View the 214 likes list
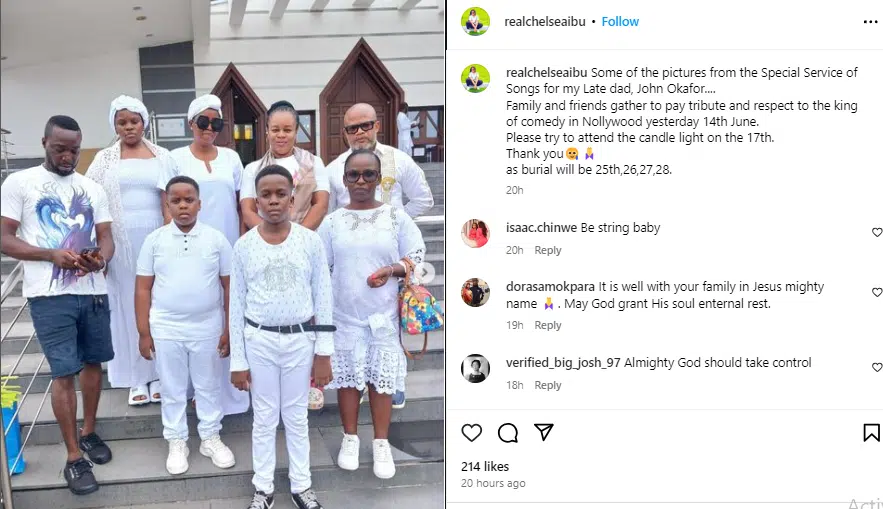 coord(485,466)
